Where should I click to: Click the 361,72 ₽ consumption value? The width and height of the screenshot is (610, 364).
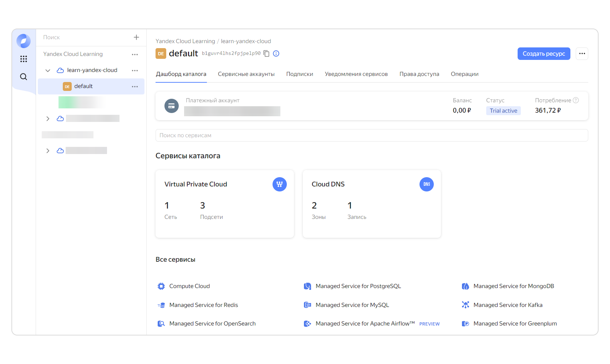coord(548,111)
